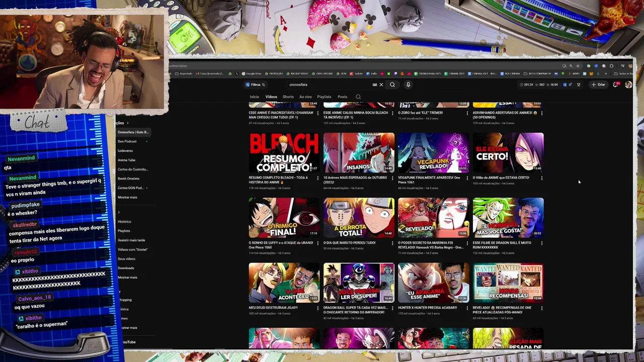
Task: Switch to the Playlists tab
Action: click(x=324, y=97)
